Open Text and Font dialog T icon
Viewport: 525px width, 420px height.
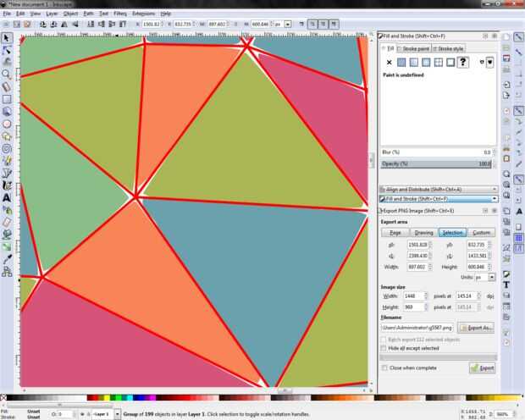pos(506,285)
